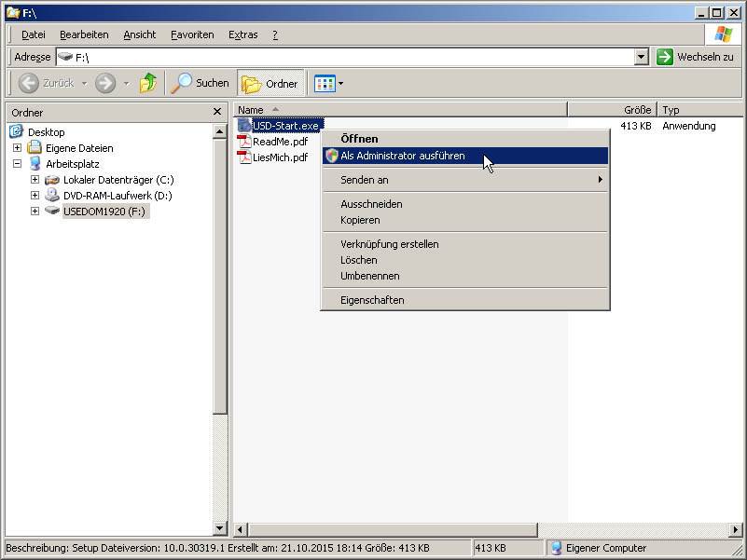This screenshot has width=747, height=560.
Task: Close the Ordner side panel
Action: pos(217,112)
